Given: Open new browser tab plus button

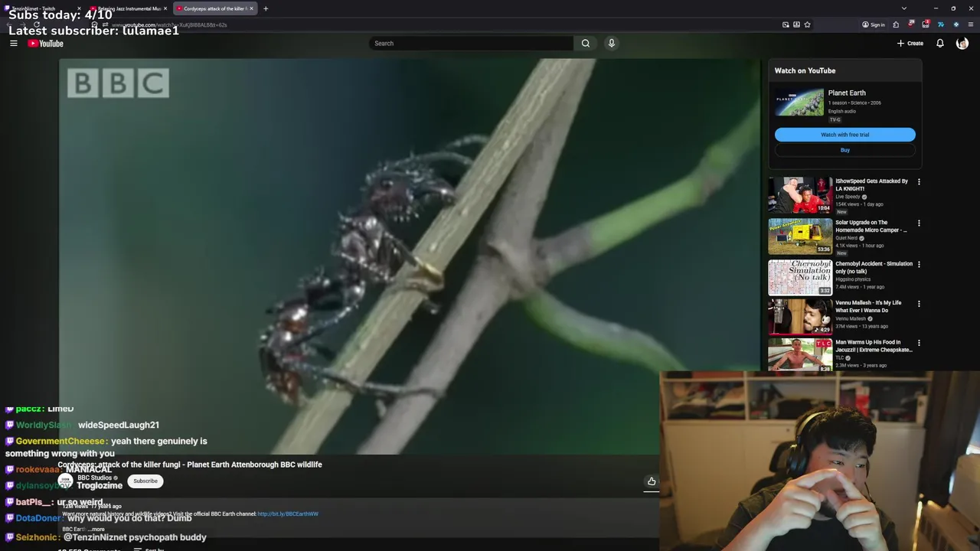Looking at the screenshot, I should tap(266, 8).
